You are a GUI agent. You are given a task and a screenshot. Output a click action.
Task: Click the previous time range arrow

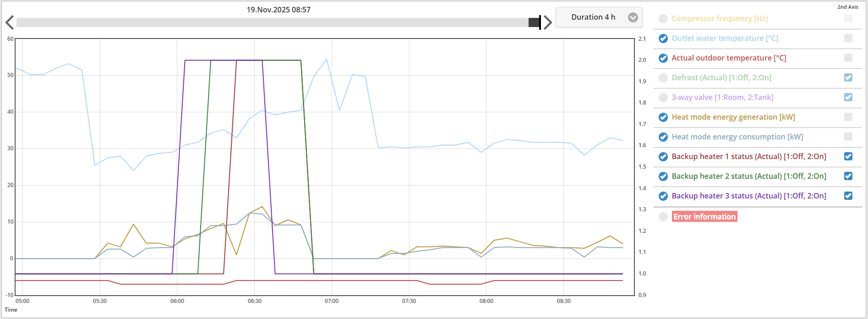click(9, 22)
